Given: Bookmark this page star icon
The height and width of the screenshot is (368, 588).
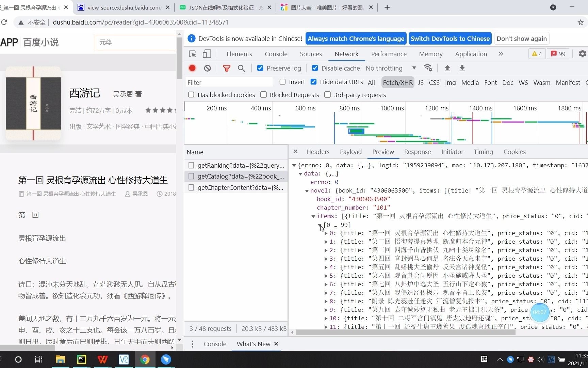Looking at the screenshot, I should click(x=581, y=22).
